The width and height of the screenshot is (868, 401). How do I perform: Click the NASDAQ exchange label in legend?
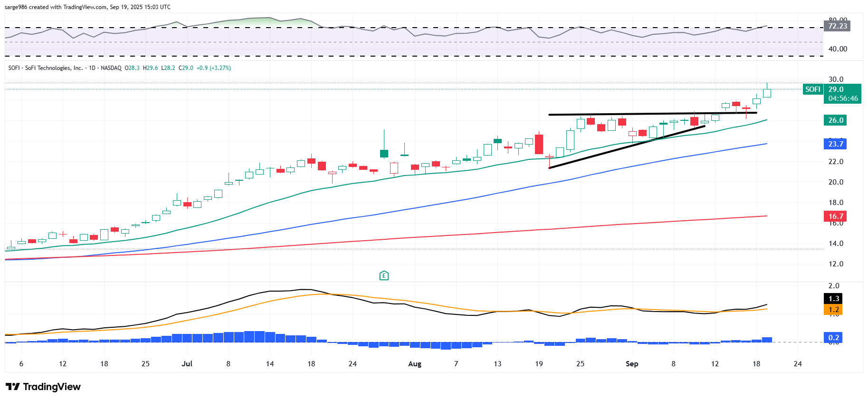click(x=111, y=68)
